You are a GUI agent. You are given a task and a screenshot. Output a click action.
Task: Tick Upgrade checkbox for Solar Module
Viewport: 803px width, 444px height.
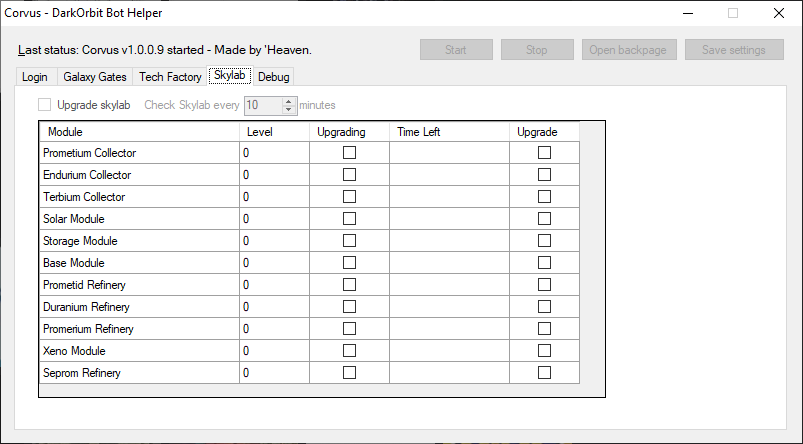click(544, 219)
